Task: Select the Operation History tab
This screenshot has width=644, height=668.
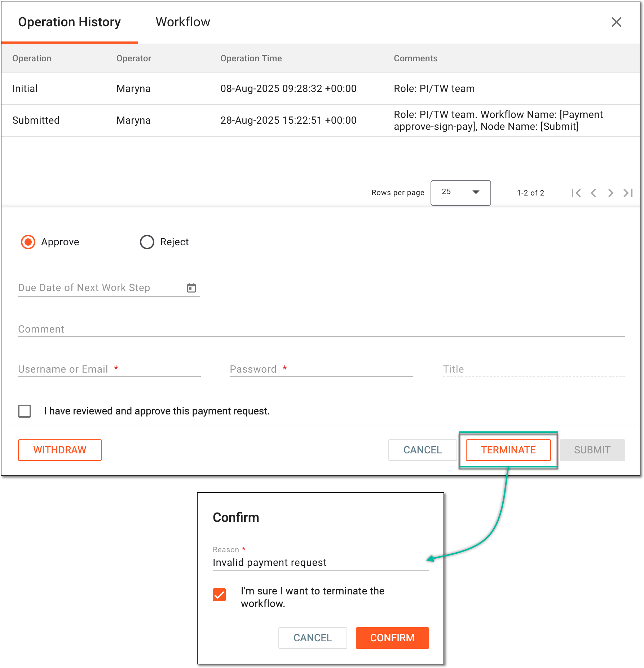Action: [x=69, y=22]
